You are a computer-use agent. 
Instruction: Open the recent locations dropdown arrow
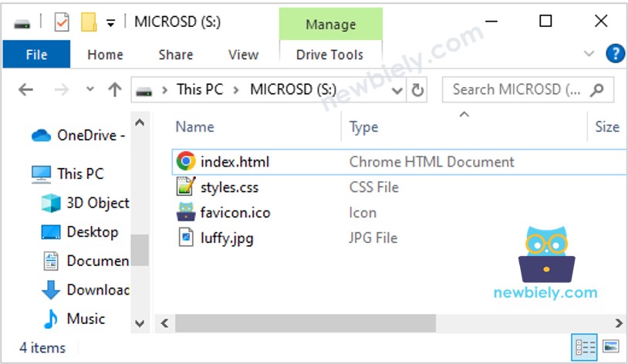90,90
